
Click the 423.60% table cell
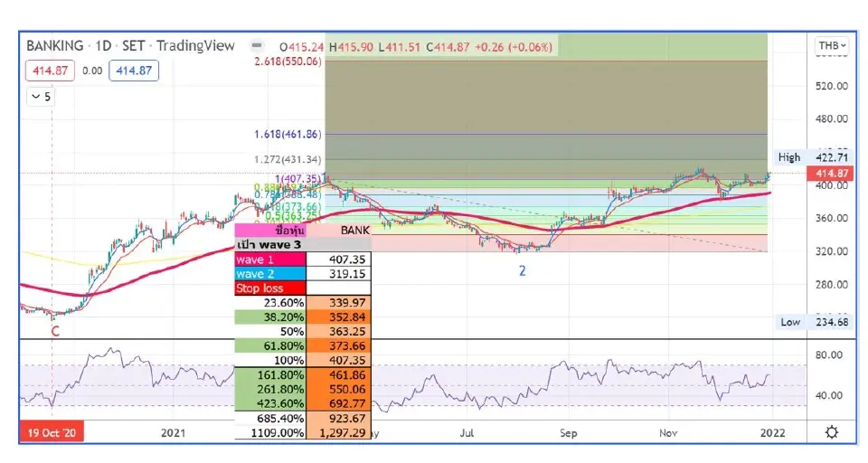270,403
